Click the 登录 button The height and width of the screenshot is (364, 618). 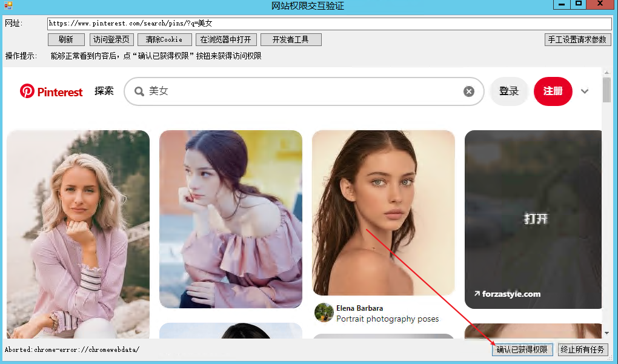(x=509, y=91)
